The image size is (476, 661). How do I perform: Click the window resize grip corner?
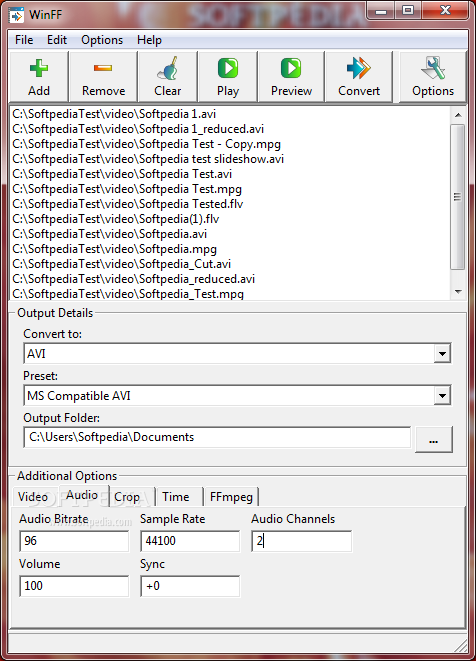[x=461, y=645]
